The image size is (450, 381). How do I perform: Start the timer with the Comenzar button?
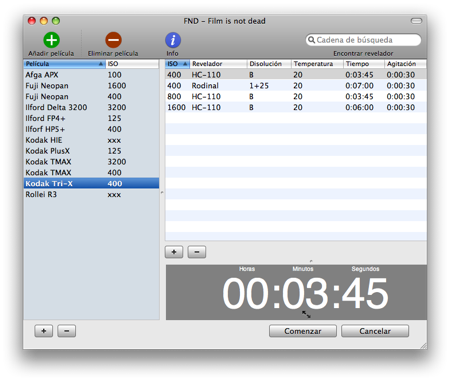pyautogui.click(x=303, y=331)
